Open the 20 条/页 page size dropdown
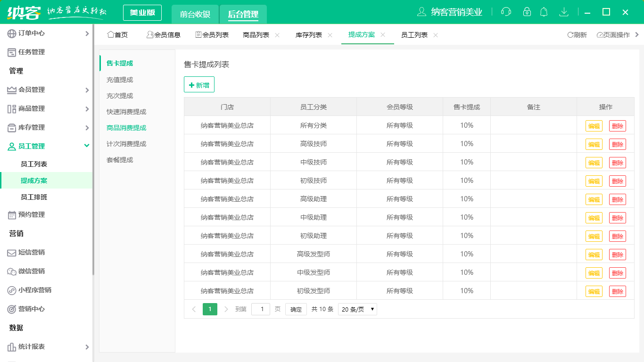 click(357, 309)
